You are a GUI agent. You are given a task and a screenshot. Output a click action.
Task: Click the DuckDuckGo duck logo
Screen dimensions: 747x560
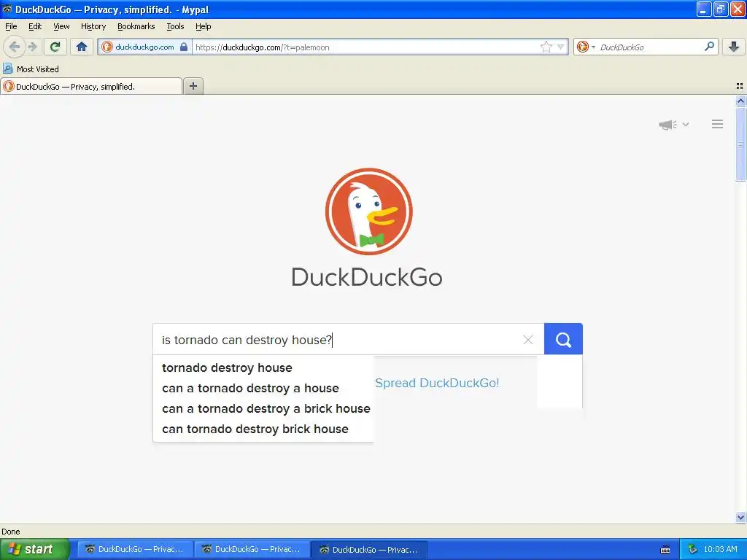[x=368, y=211]
